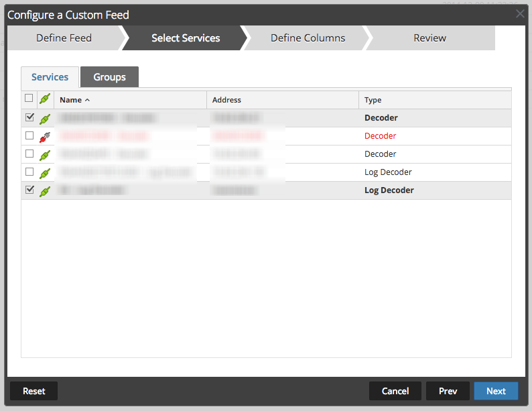Close the Configure a Custom Feed dialog
Screen dimensions: 532x411
click(520, 13)
